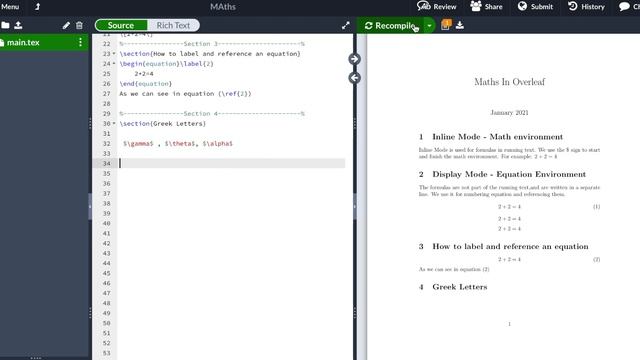
Task: Click the $\gamma$ code text
Action: [x=138, y=144]
